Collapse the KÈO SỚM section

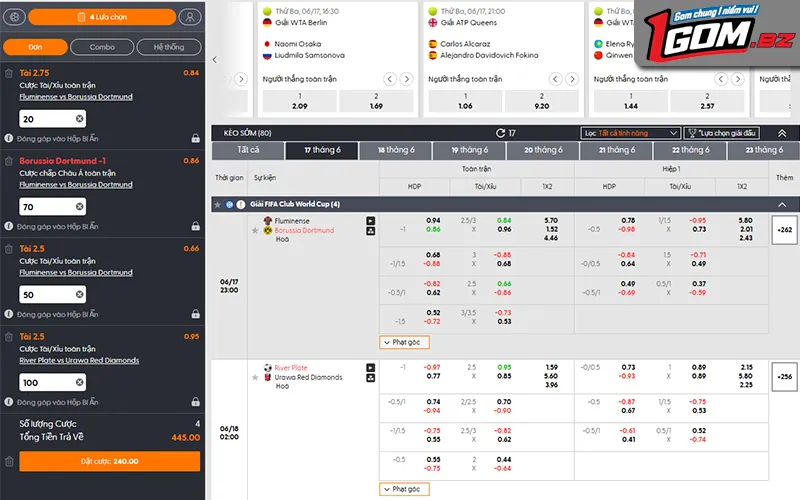click(782, 133)
